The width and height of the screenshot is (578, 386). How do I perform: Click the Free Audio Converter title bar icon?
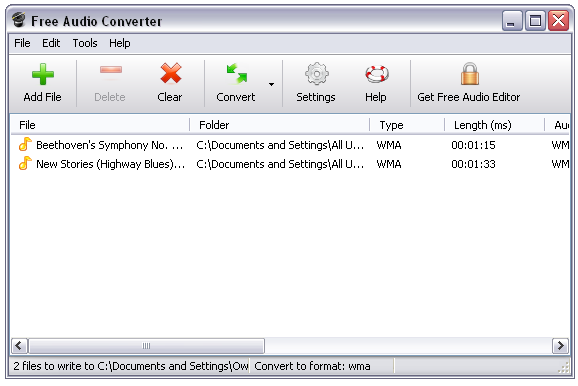click(18, 20)
